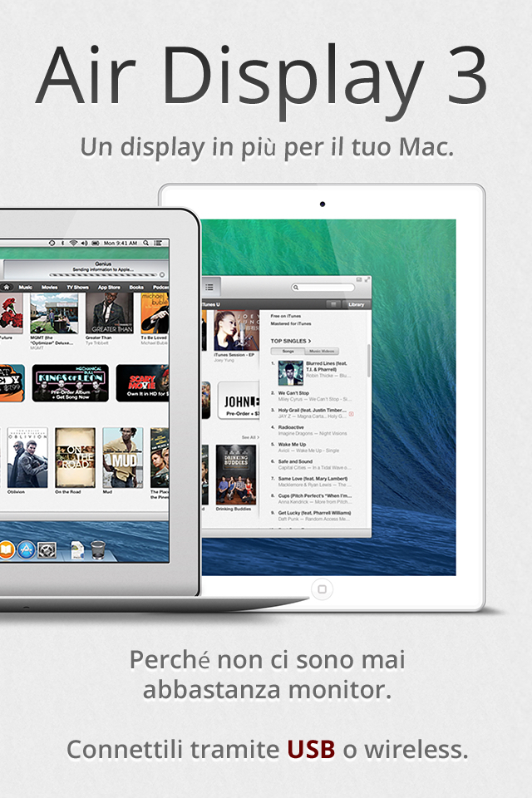Enter fullscreen with arrows icon on iTunes window
This screenshot has width=532, height=798.
367,279
